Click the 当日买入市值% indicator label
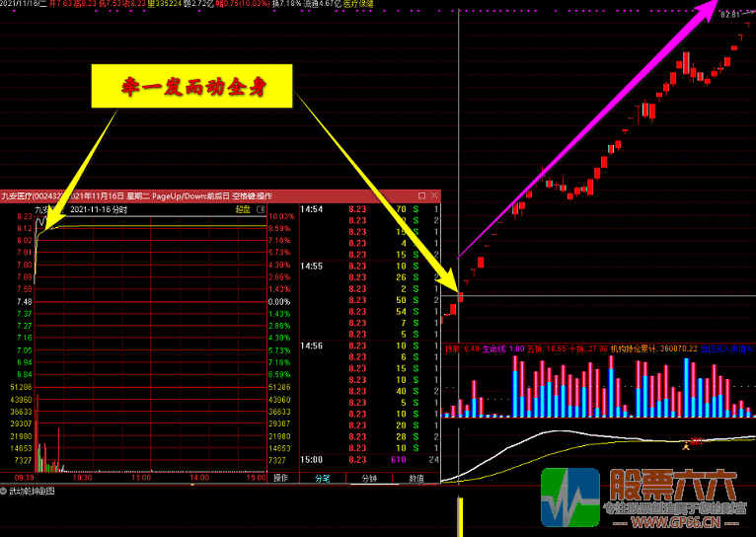Image resolution: width=756 pixels, height=537 pixels. coord(727,348)
